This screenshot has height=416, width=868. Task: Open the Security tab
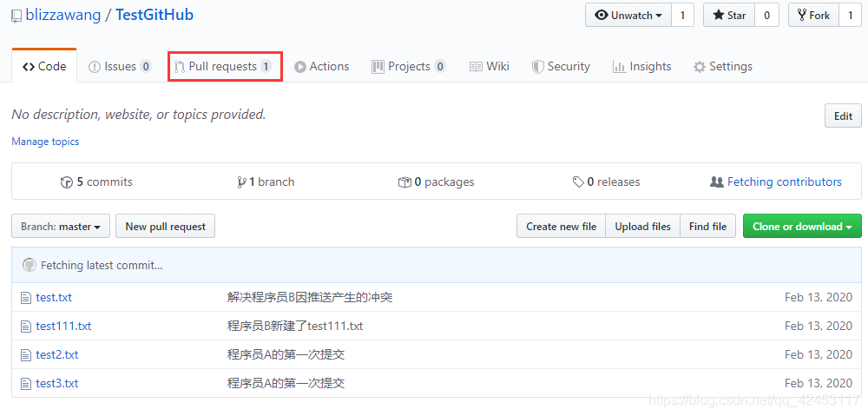(x=561, y=67)
